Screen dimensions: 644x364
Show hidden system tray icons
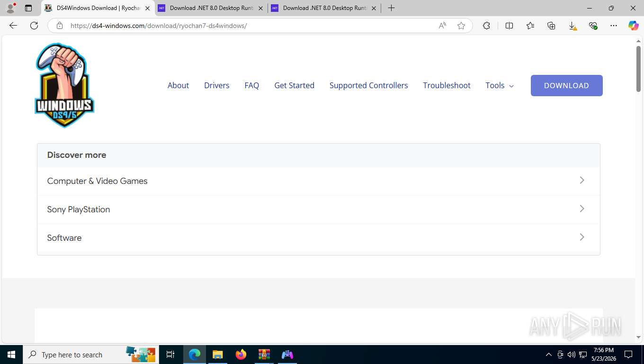coord(549,355)
